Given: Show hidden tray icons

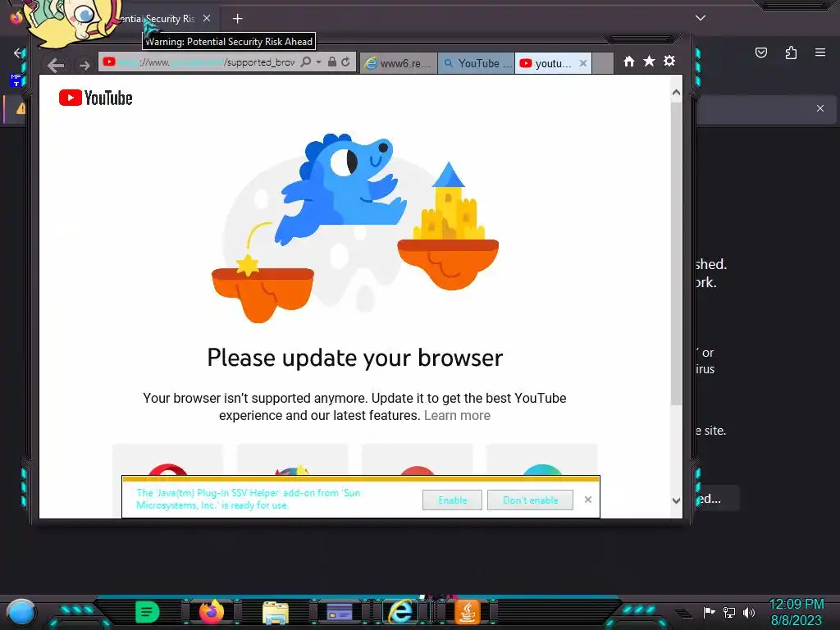Looking at the screenshot, I should click(684, 613).
